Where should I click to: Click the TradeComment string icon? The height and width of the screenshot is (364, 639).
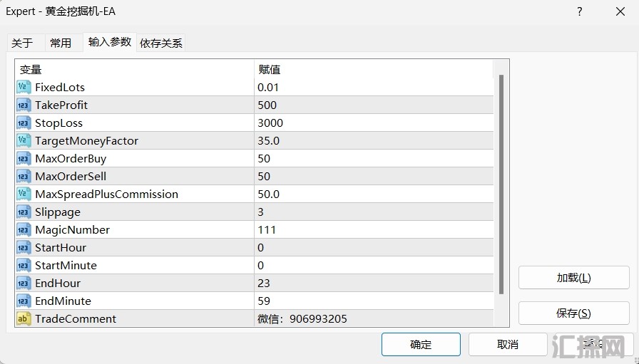[24, 318]
